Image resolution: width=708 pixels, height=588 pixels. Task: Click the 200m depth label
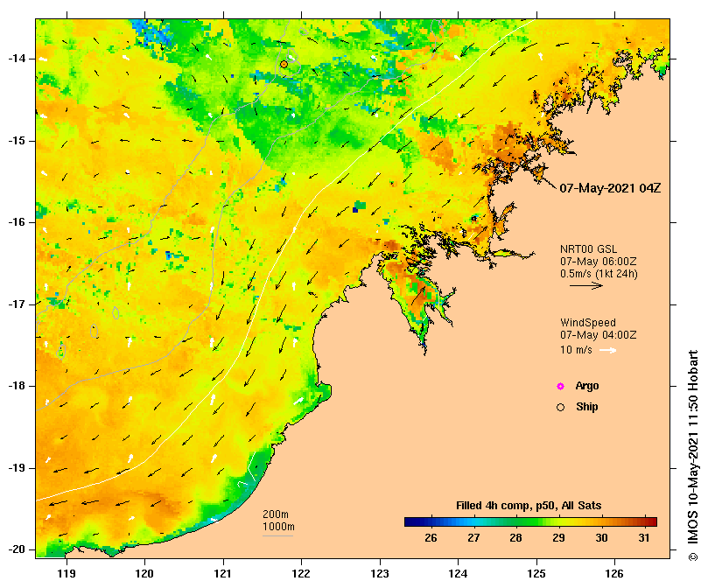pyautogui.click(x=276, y=514)
